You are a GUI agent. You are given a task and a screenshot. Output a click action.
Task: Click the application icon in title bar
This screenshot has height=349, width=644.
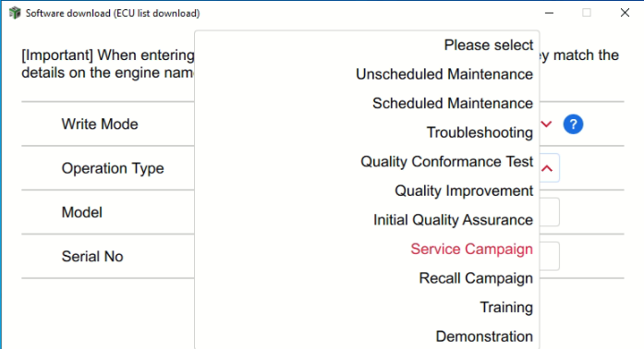tap(15, 13)
